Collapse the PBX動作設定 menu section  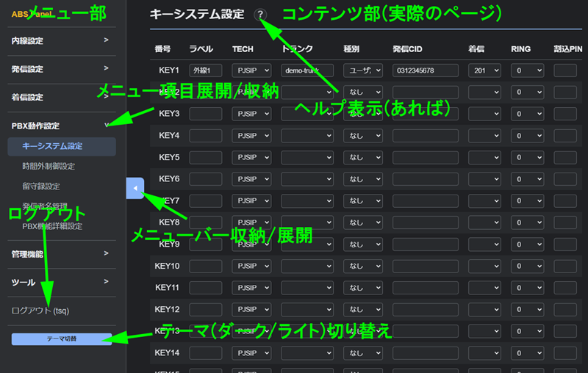[59, 126]
